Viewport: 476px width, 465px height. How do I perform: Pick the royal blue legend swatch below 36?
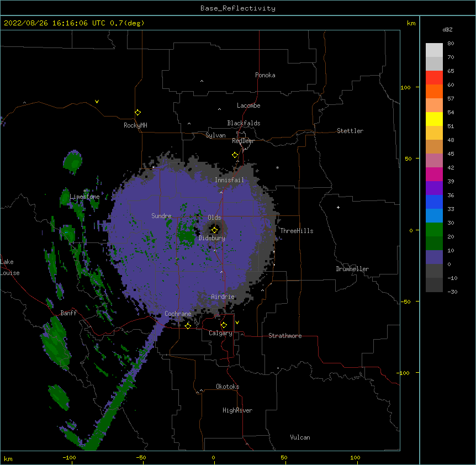click(x=434, y=202)
